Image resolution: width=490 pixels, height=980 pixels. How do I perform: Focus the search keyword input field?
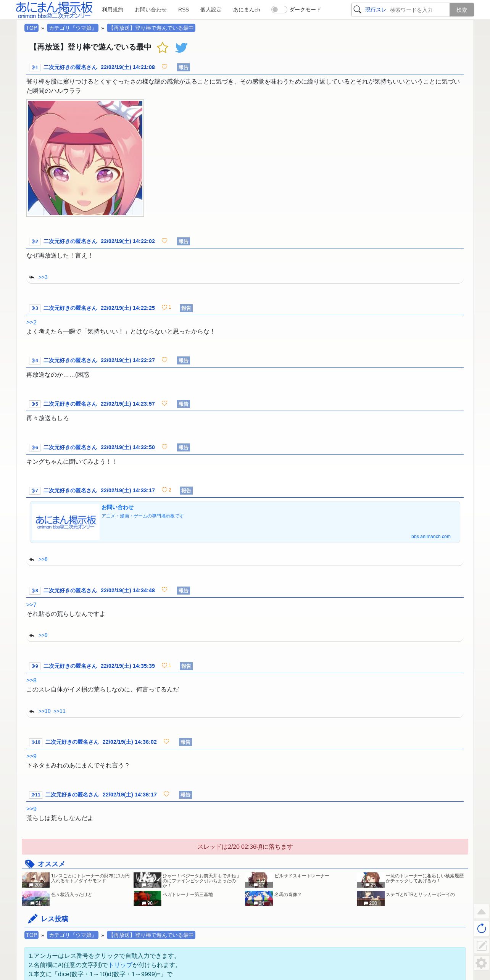click(x=418, y=10)
